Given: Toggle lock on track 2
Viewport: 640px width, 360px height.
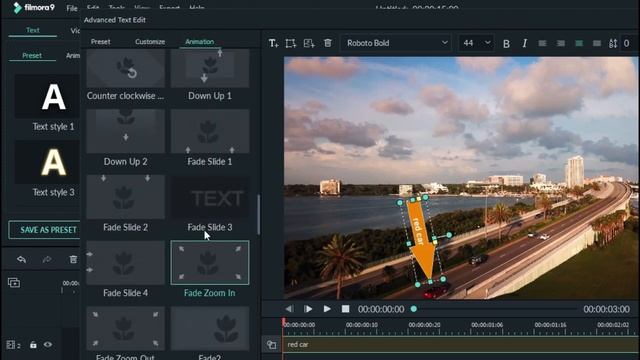Looking at the screenshot, I should (33, 345).
